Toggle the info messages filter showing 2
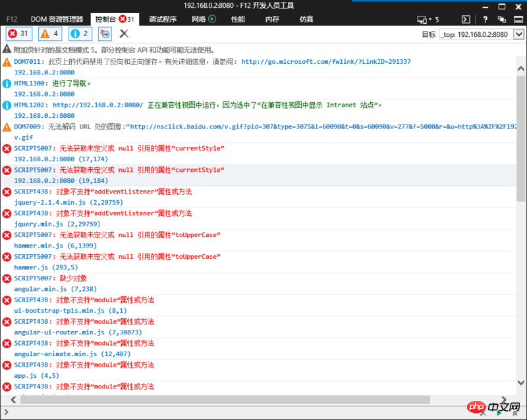Screen dimensions: 527x420 [80, 34]
